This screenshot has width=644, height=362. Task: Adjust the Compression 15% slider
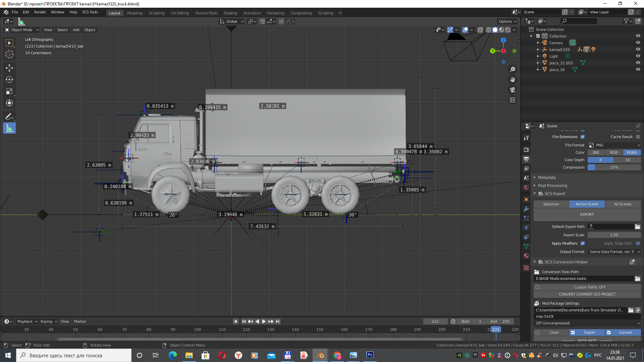tap(614, 167)
